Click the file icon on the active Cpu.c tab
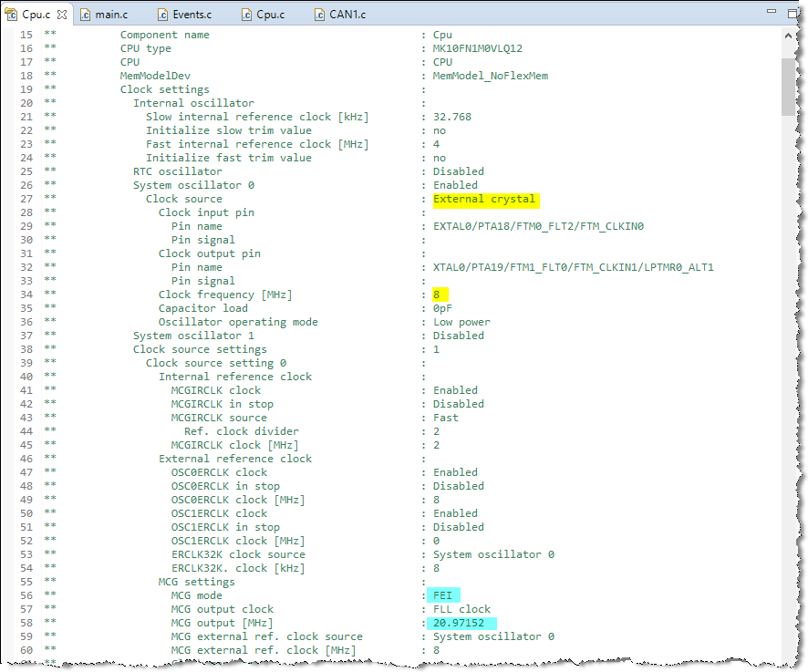The image size is (808, 672). pos(11,15)
